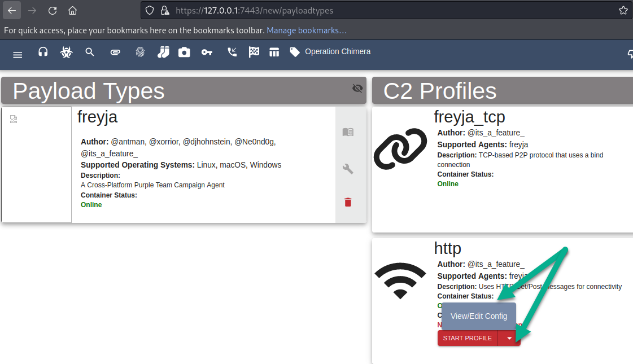This screenshot has width=633, height=364.
Task: Click the checkered flag reporting icon
Action: 254,52
